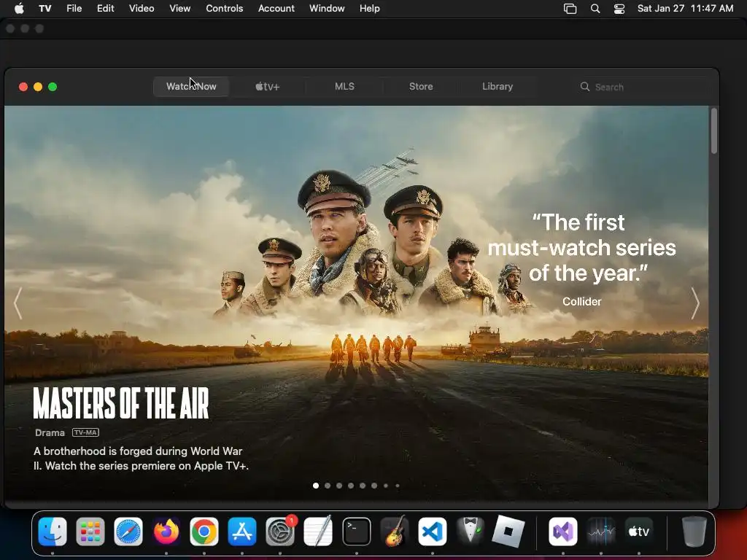Open GarageBand from the Dock
747x560 pixels.
pos(395,532)
